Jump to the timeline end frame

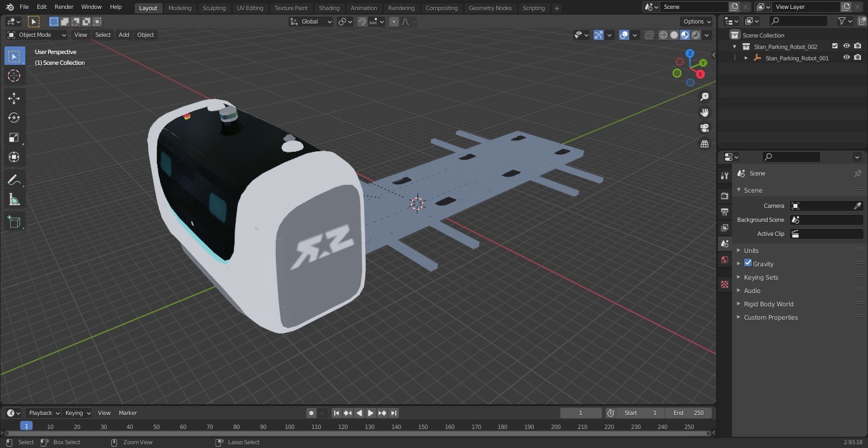point(393,413)
